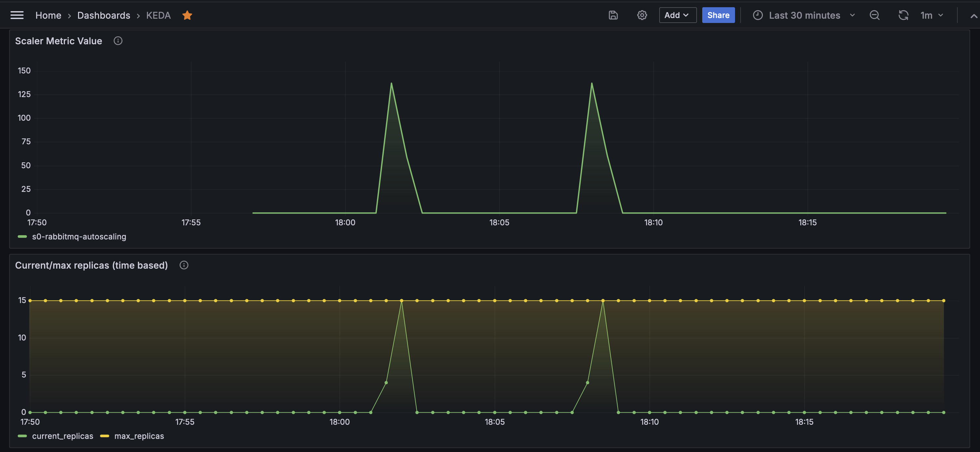Screen dimensions: 980x452
Task: Open the dashboard save icon
Action: click(613, 15)
